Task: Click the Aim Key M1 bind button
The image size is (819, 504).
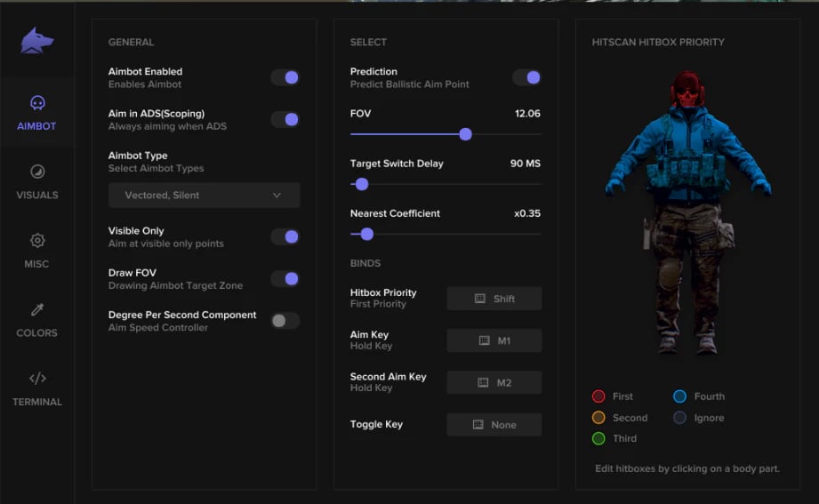Action: tap(494, 340)
